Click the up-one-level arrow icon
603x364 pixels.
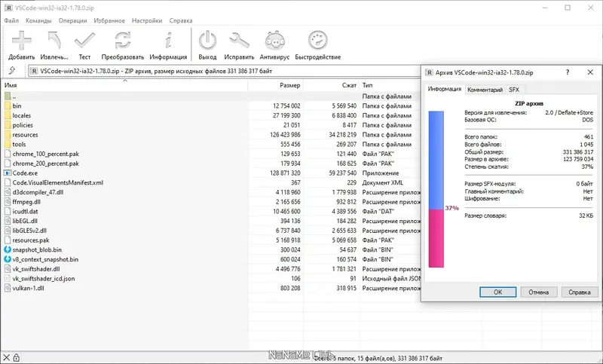(x=12, y=71)
